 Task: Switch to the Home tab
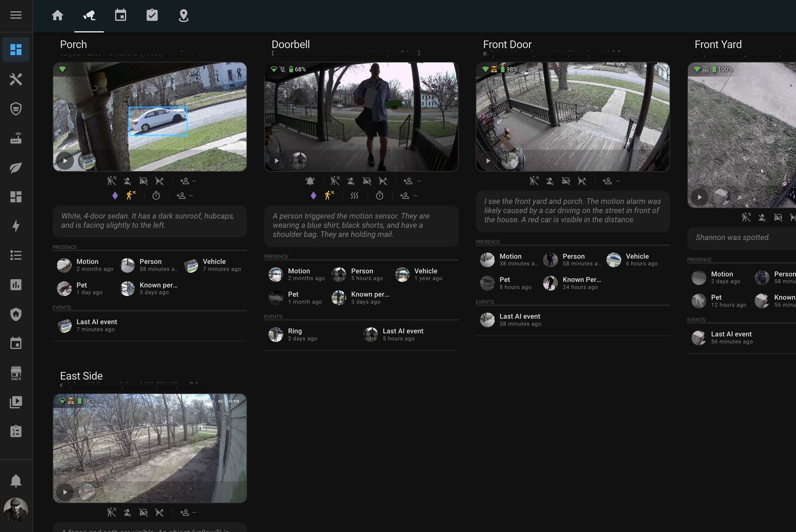[x=58, y=15]
